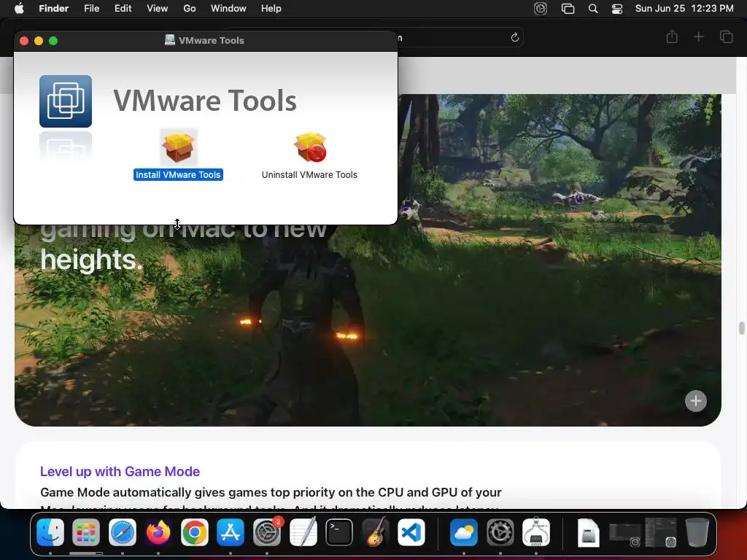Image resolution: width=747 pixels, height=560 pixels.
Task: Click the 'heights.' headline text in Safari
Action: coord(91,260)
